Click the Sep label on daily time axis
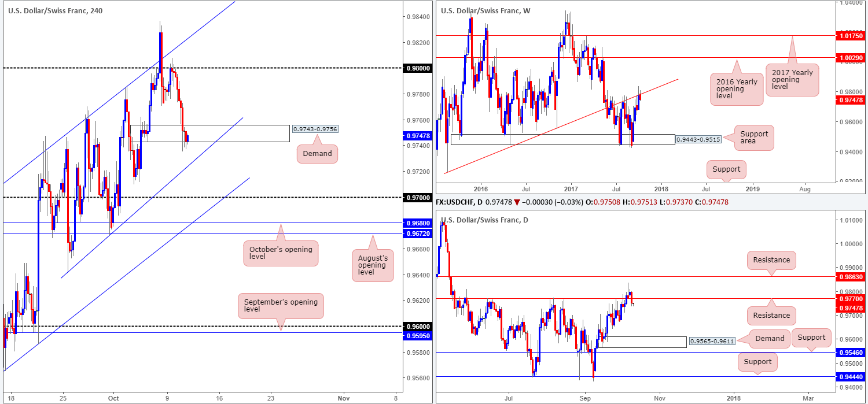The image size is (868, 404). 586,398
